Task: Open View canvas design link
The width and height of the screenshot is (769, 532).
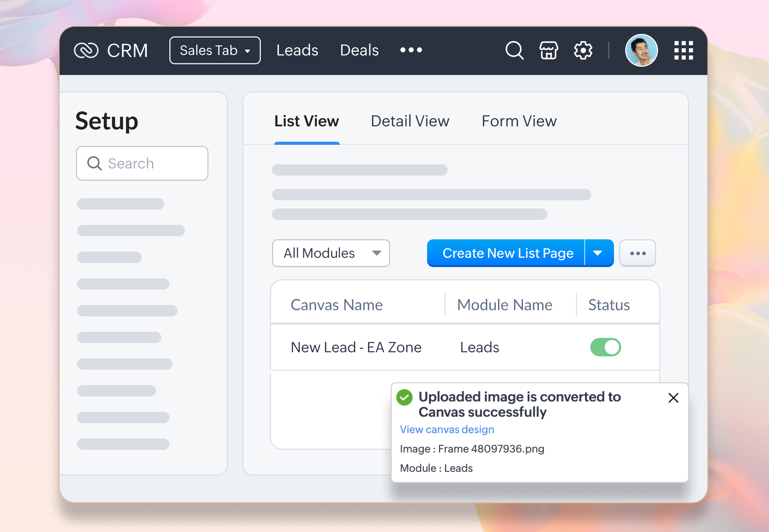Action: pyautogui.click(x=447, y=429)
